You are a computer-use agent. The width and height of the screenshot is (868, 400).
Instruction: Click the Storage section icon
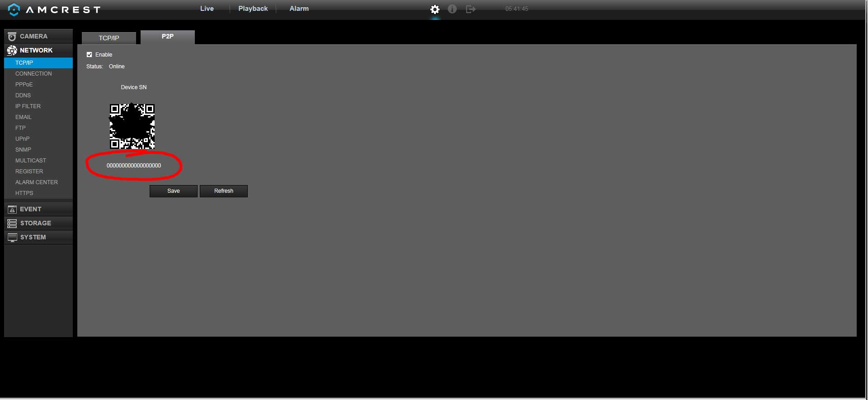(12, 223)
